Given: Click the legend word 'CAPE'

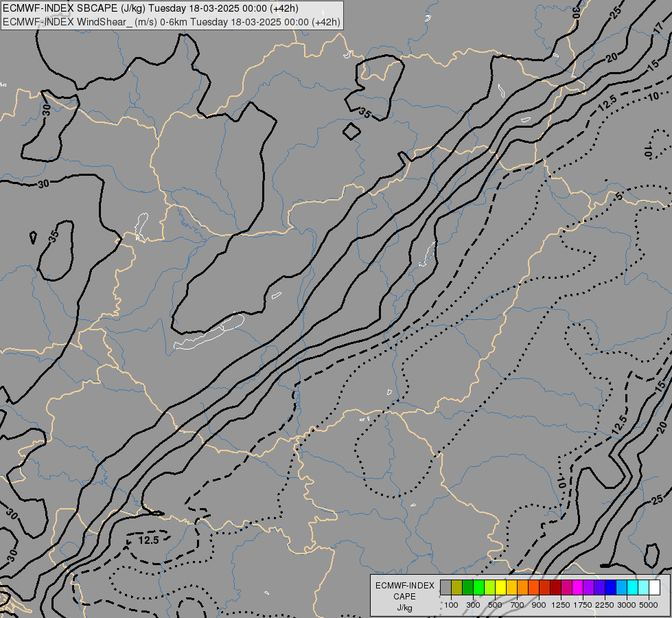Looking at the screenshot, I should pos(404,597).
